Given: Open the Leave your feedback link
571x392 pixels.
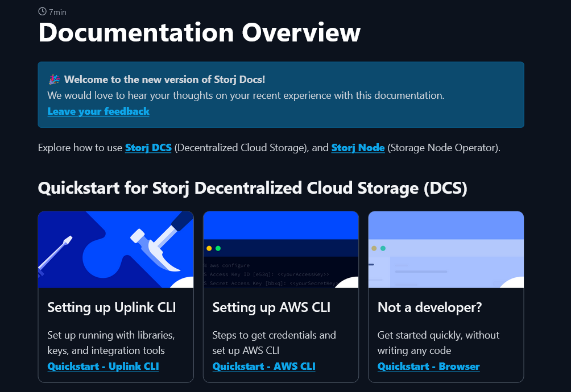Looking at the screenshot, I should (x=98, y=111).
